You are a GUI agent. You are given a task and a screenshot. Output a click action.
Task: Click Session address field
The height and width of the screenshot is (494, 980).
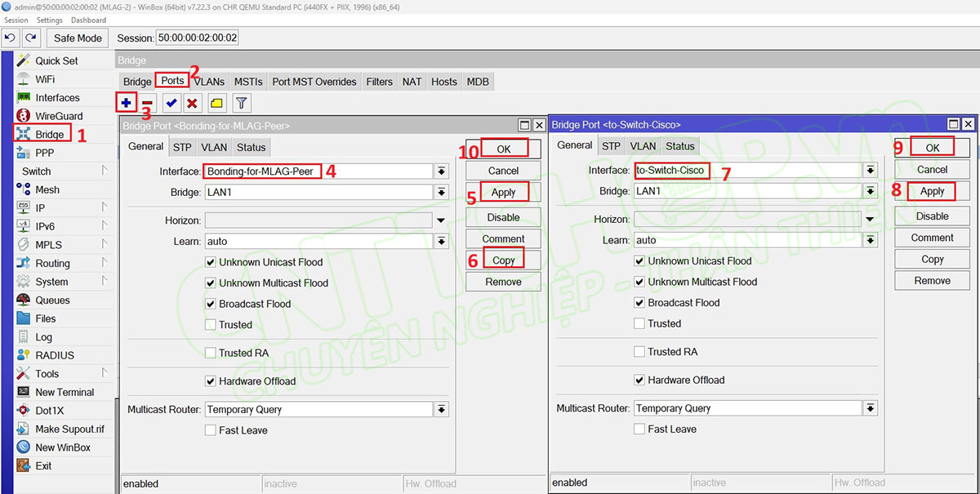click(x=197, y=38)
